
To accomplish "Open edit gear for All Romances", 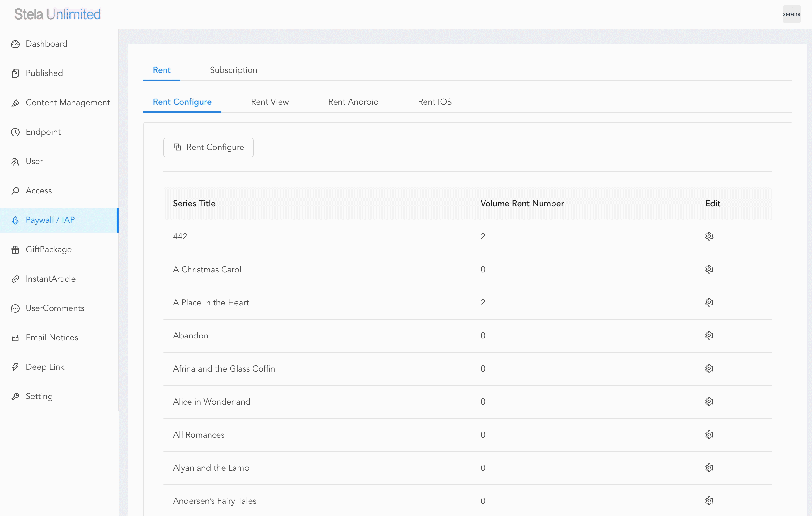I will (709, 435).
